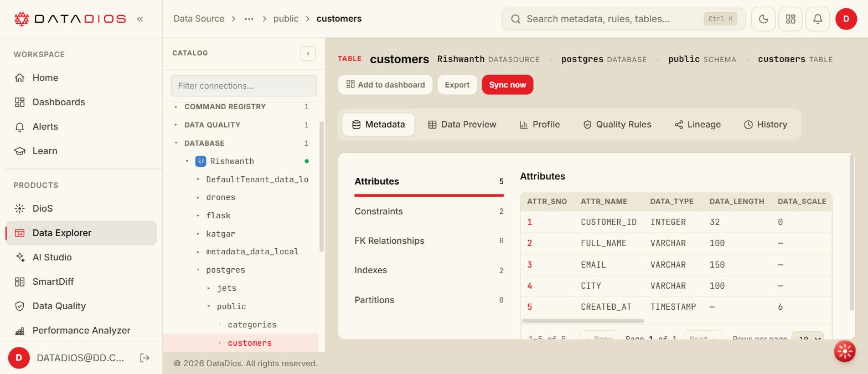Screen dimensions: 868x374
Task: Click the logout icon beside account email
Action: 145,358
